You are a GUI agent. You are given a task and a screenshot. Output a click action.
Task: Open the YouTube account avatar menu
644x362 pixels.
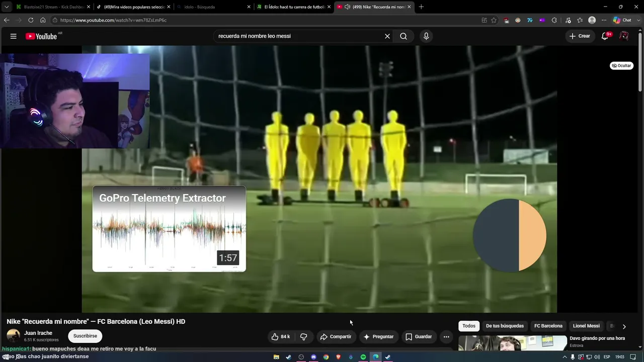click(624, 36)
